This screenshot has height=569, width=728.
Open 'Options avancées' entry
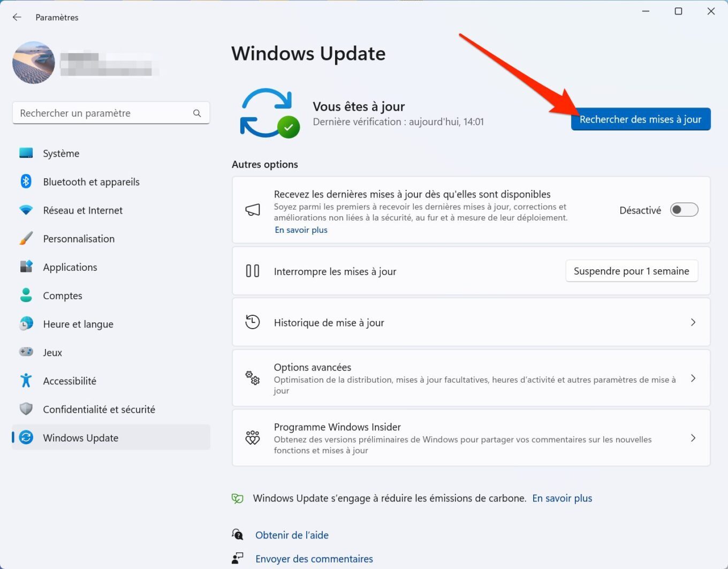(x=471, y=378)
